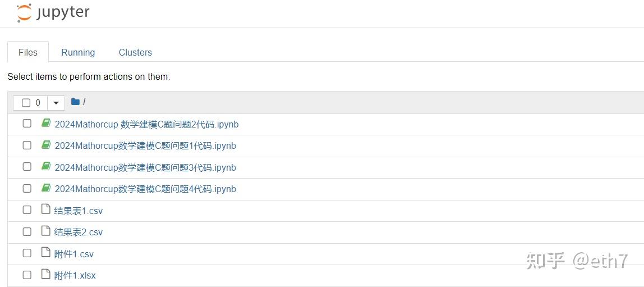Switch to the Running tab
This screenshot has height=287, width=644.
pos(78,52)
